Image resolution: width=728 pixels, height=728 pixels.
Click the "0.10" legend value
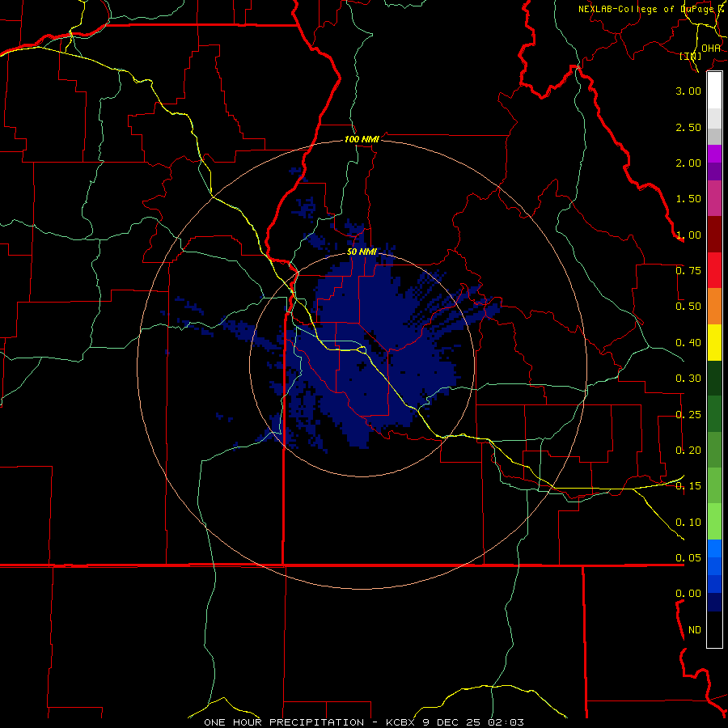(688, 523)
